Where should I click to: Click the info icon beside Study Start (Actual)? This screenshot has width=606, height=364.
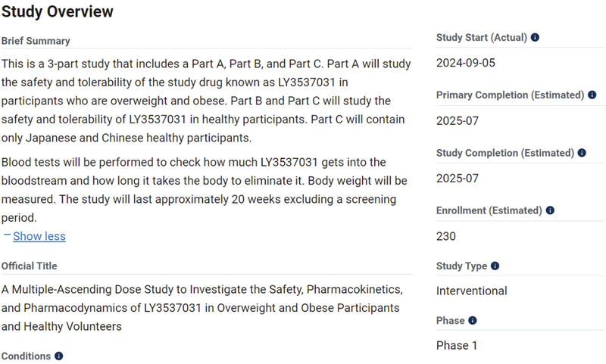[536, 37]
